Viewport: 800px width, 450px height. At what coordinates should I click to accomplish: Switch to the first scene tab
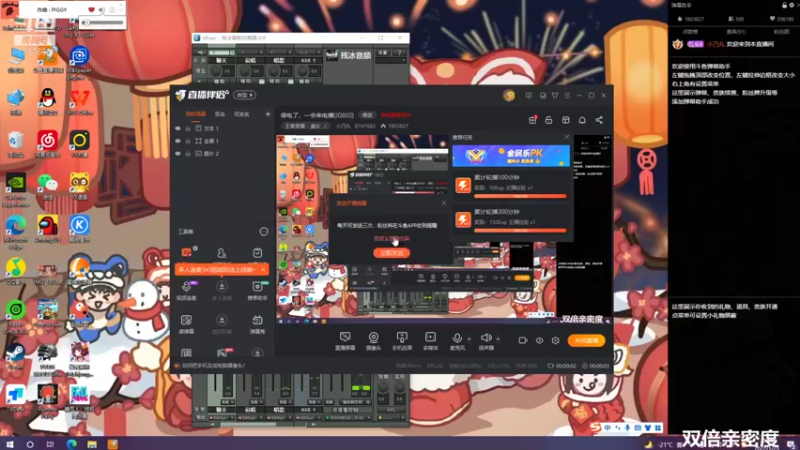tap(195, 114)
